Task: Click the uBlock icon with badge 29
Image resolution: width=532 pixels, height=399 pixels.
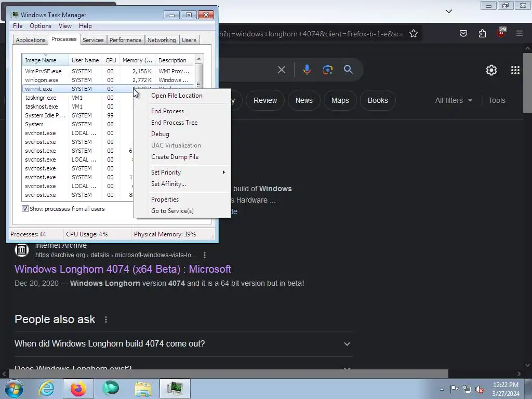Action: [x=501, y=32]
